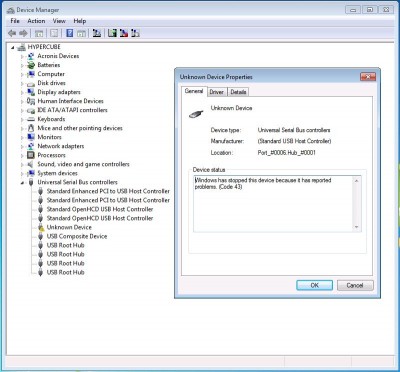
Task: Open the Action menu
Action: click(x=36, y=21)
